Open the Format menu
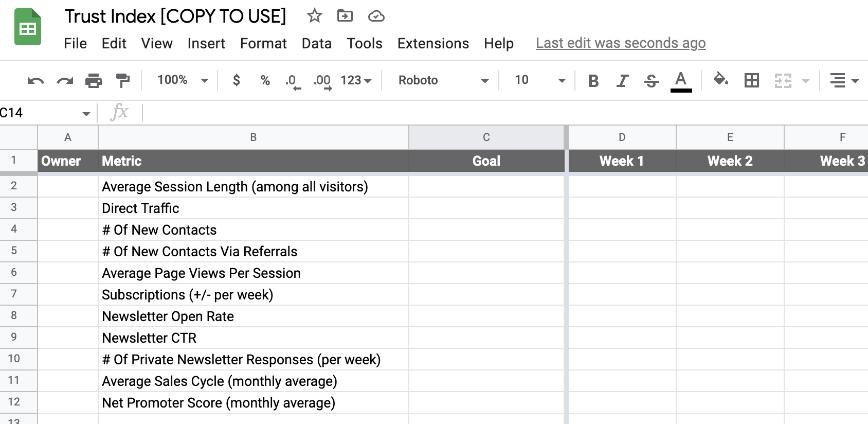This screenshot has width=868, height=424. pos(263,43)
